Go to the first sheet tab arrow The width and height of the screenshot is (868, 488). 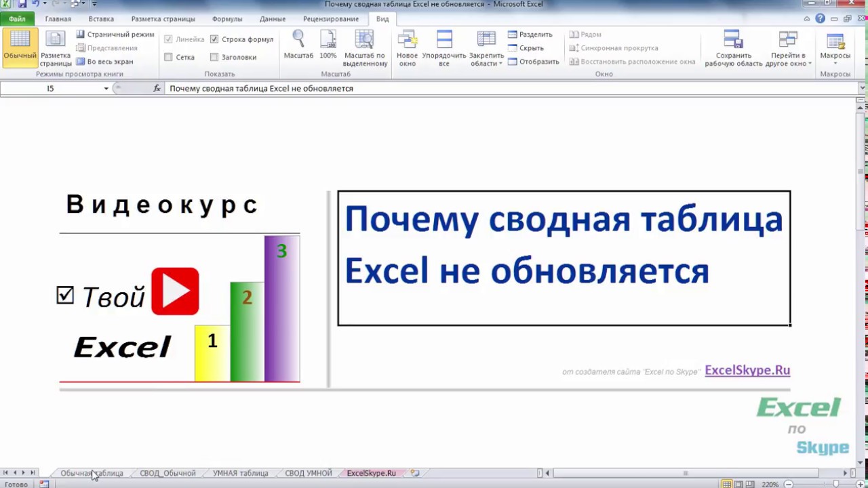5,473
